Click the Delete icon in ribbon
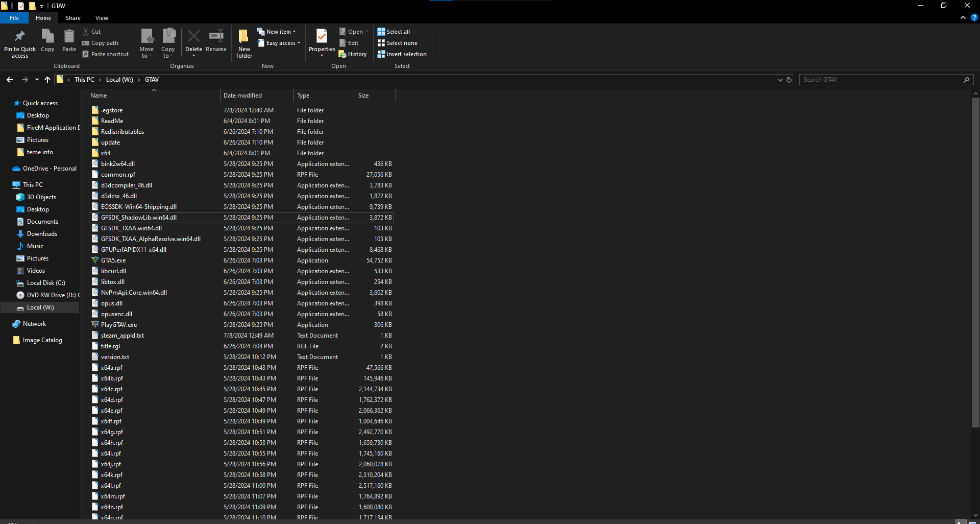The height and width of the screenshot is (524, 980). [x=193, y=37]
